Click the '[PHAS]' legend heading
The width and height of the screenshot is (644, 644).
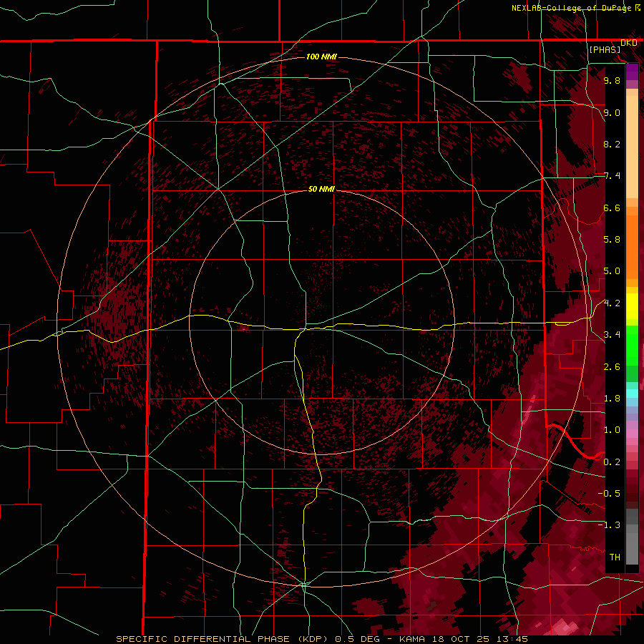click(x=605, y=49)
